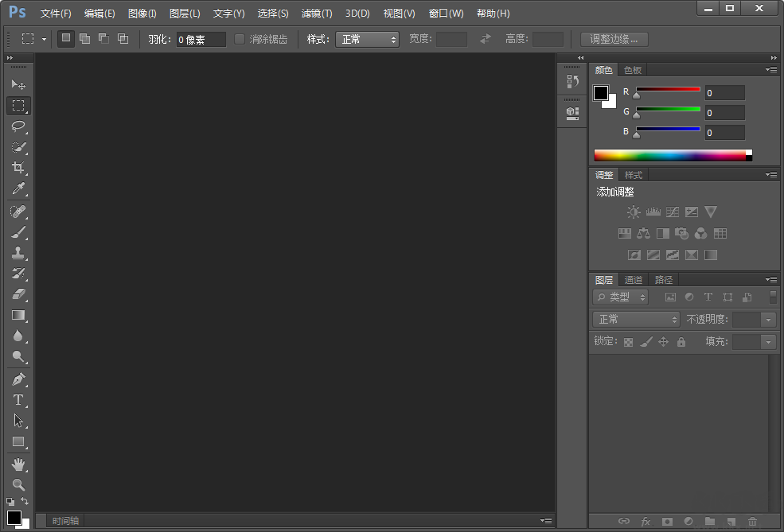This screenshot has height=532, width=784.
Task: Switch to the Channels tab
Action: click(x=634, y=279)
